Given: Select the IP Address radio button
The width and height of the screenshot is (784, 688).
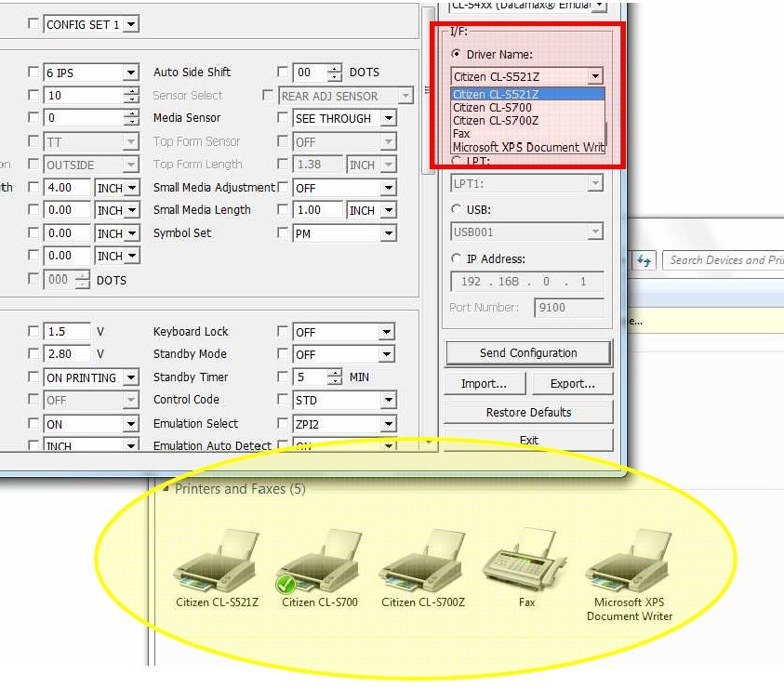Looking at the screenshot, I should tap(457, 259).
